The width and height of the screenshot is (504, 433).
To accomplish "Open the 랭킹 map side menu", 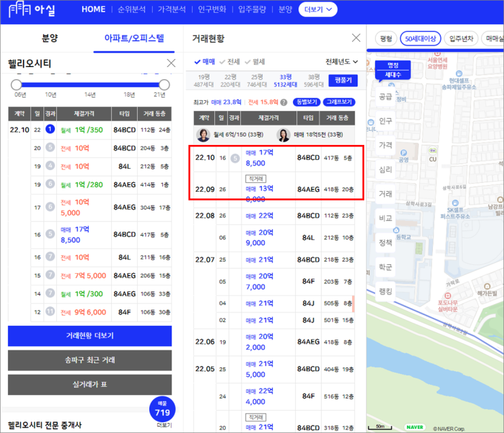I will (385, 291).
